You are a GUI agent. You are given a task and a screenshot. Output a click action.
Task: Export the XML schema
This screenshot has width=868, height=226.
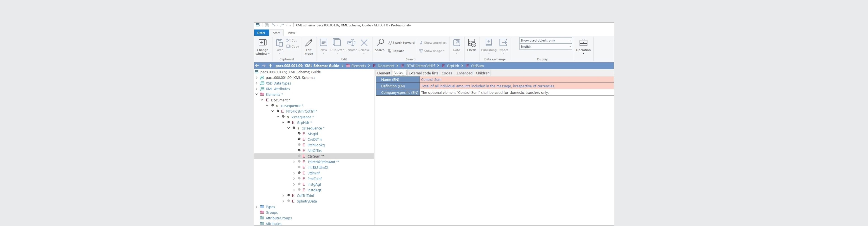tap(503, 46)
